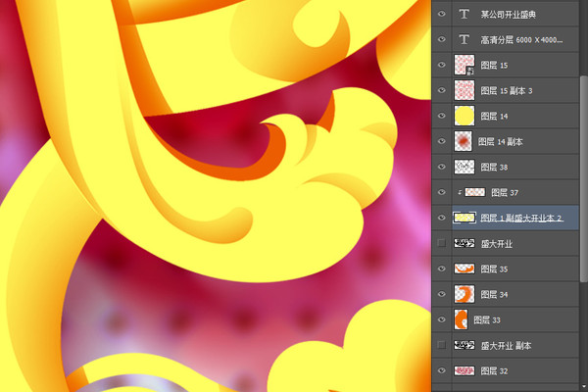Click the 图层 15 layer thumbnail
Viewport: 588px width, 392px height.
click(465, 65)
